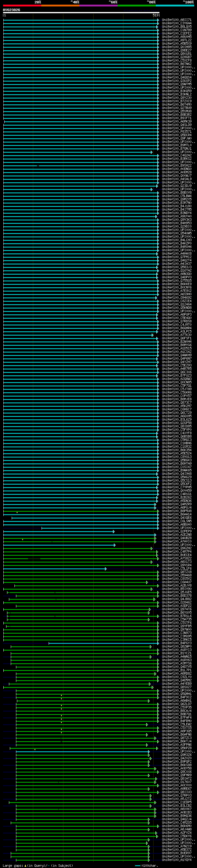Click hit label UniRef100_Q4QQS4
The image size is (197, 868).
177,78
